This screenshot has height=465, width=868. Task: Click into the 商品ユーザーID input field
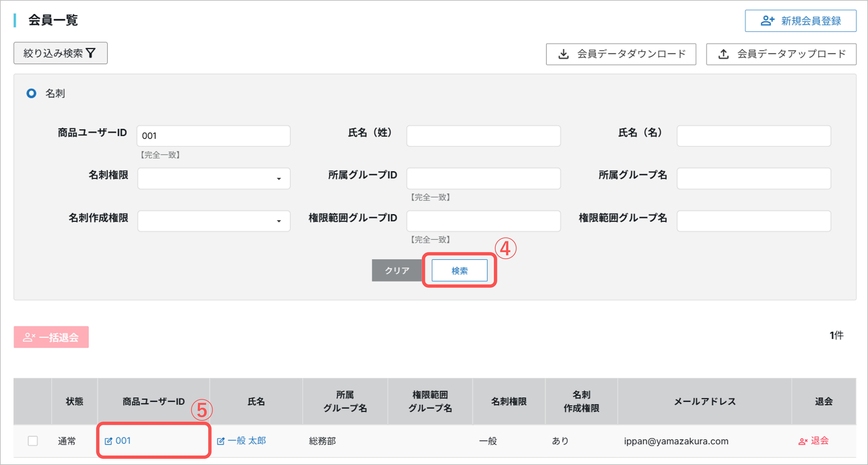[214, 136]
